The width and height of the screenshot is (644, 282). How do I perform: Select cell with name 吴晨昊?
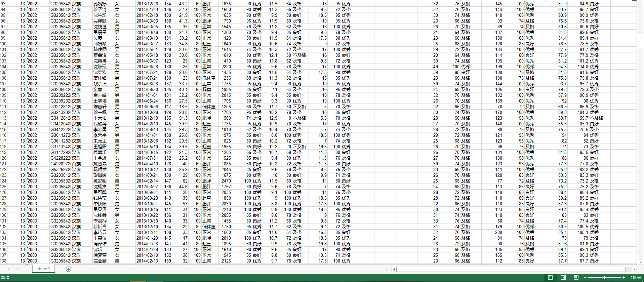point(103,32)
